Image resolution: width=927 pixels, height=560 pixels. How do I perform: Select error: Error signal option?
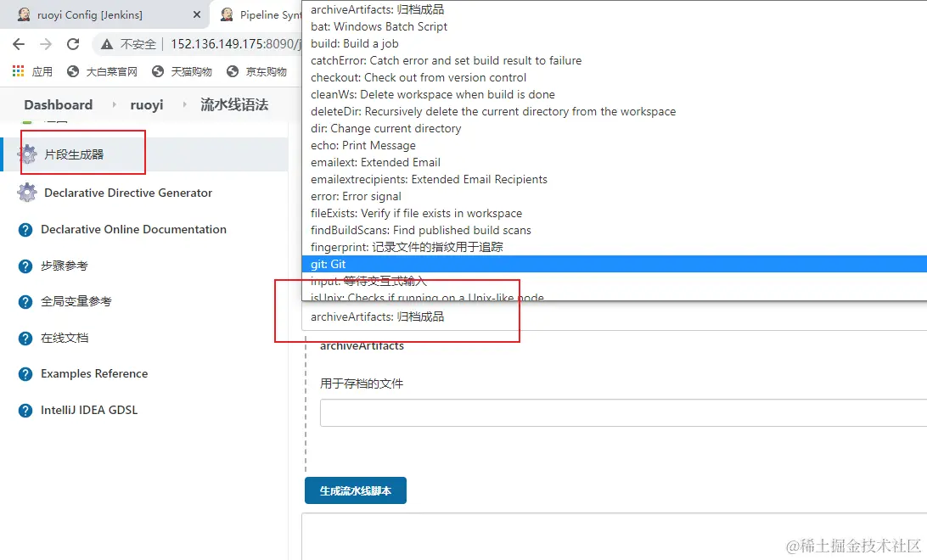click(x=615, y=196)
